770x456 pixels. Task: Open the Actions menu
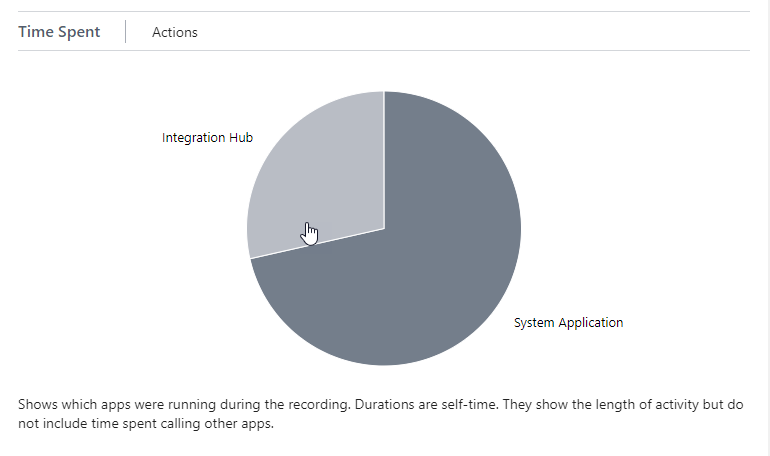point(175,32)
